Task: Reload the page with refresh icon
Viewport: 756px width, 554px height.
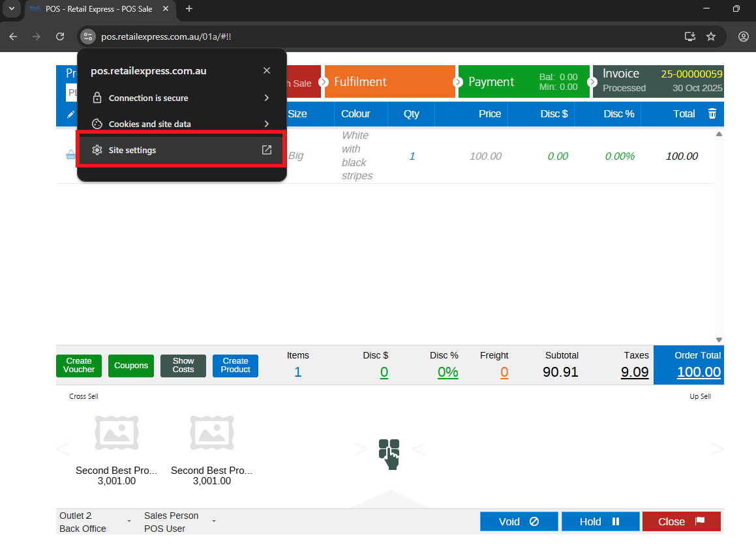Action: pos(60,36)
